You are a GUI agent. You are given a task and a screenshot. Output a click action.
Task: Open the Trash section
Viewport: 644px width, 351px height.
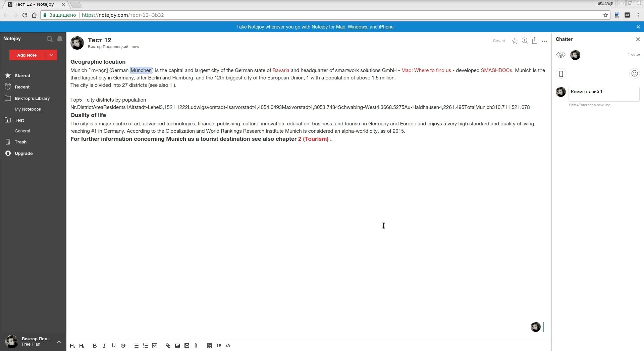[x=20, y=142]
